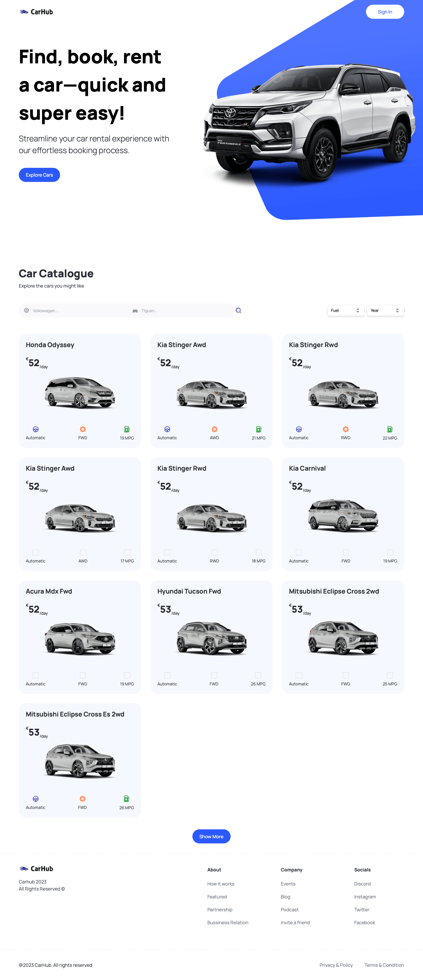The height and width of the screenshot is (980, 423).
Task: Toggle the checkbox above Automatic on Kia Carnival card
Action: pos(299,552)
